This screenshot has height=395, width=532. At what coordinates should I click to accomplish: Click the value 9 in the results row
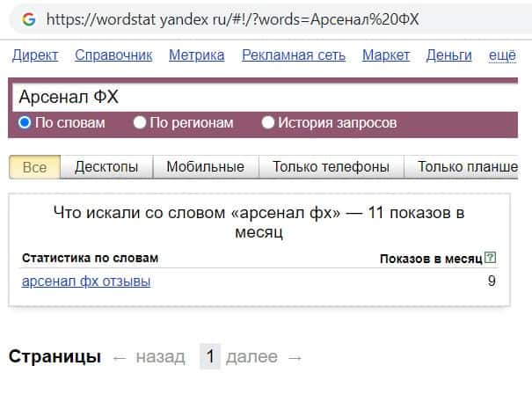[492, 281]
